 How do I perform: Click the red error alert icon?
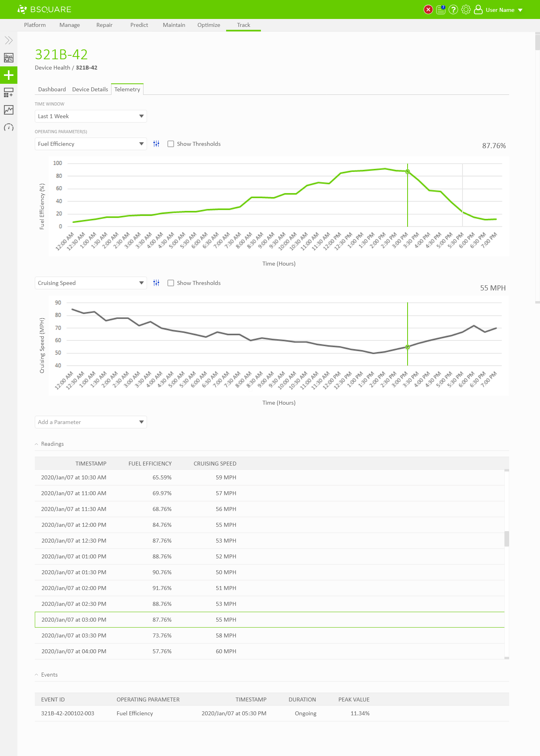click(x=428, y=9)
